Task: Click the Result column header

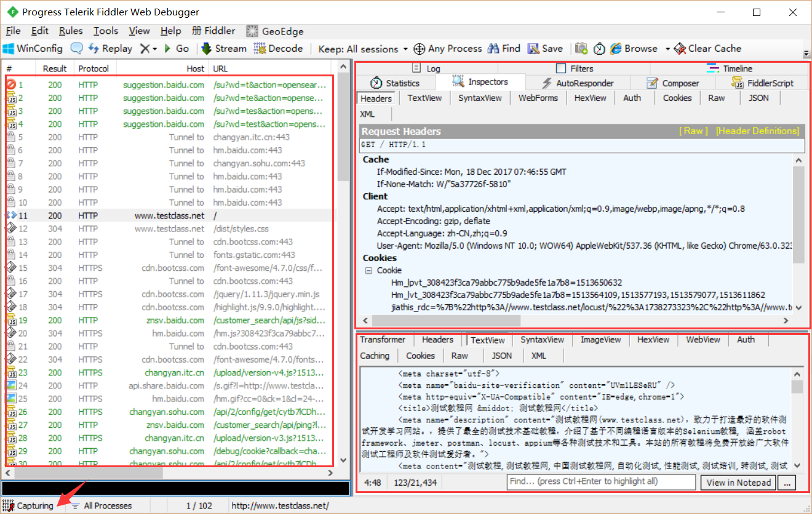Action: point(55,68)
